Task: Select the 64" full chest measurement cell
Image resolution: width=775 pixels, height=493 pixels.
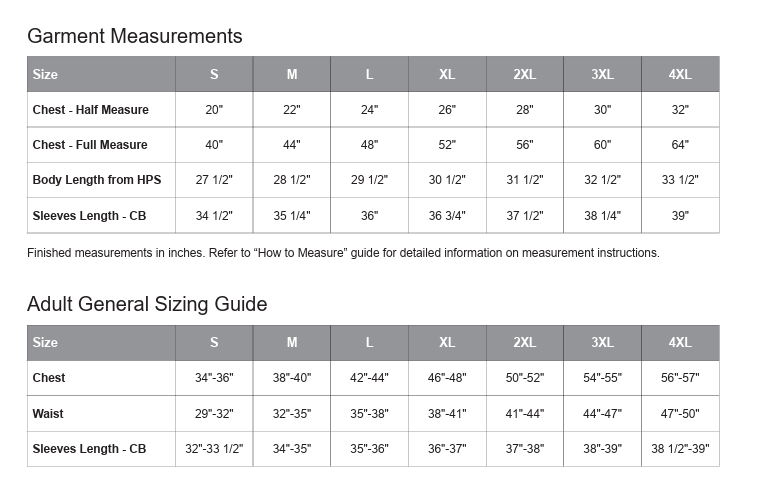Action: [x=680, y=145]
